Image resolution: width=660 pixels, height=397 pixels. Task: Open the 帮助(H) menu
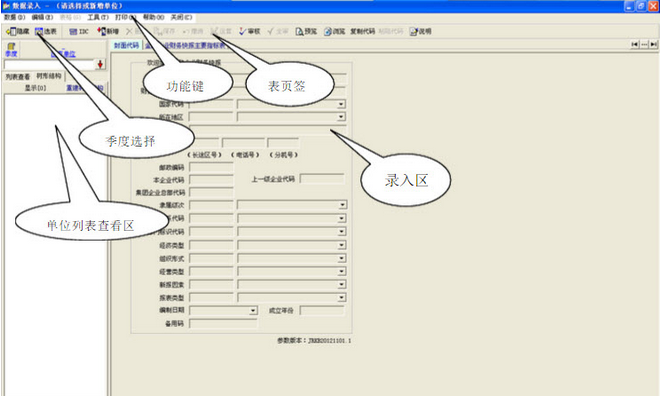(x=154, y=17)
